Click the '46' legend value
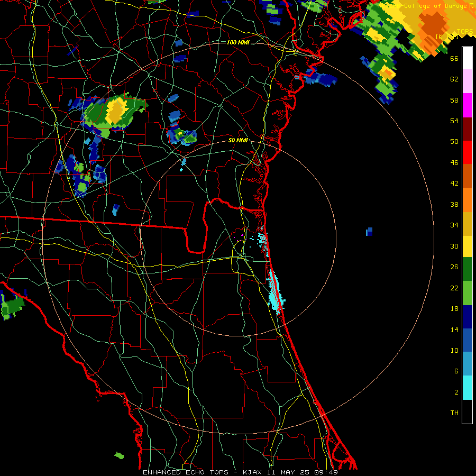Image resolution: width=476 pixels, height=476 pixels. 454,163
